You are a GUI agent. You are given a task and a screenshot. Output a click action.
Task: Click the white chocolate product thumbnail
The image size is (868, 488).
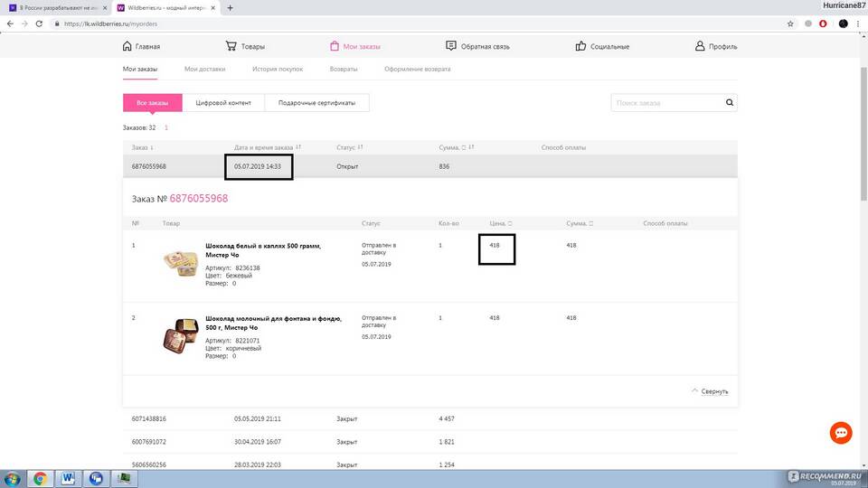(x=180, y=262)
